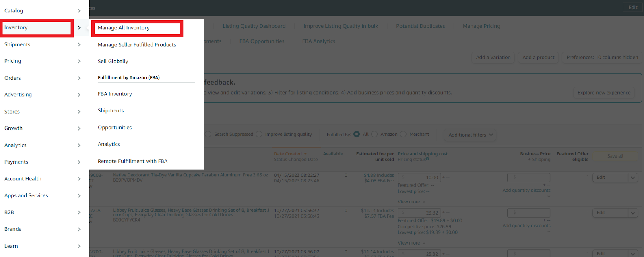Click the Save all button
The height and width of the screenshot is (257, 644).
tap(615, 156)
